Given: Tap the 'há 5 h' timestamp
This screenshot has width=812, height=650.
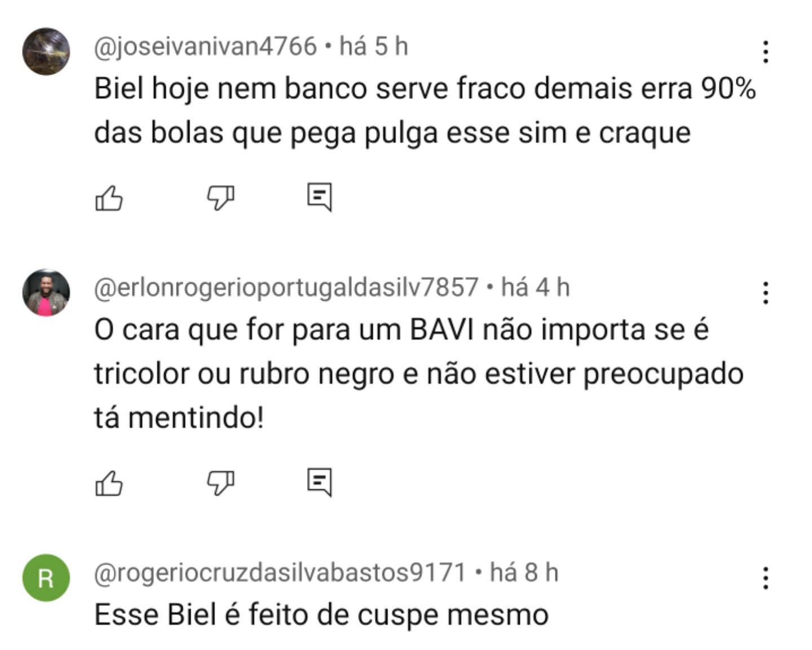Looking at the screenshot, I should (374, 46).
